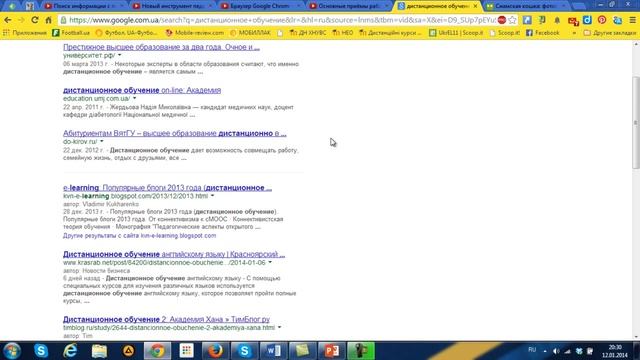640x360 pixels.
Task: Open result 'Дистанционное обучение английскому языку'
Action: 174,254
